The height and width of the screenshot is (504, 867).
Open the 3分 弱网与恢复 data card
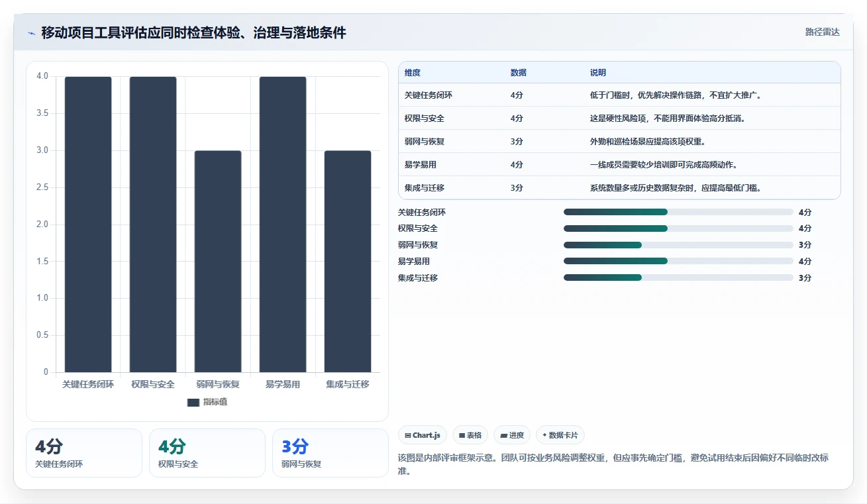click(331, 453)
